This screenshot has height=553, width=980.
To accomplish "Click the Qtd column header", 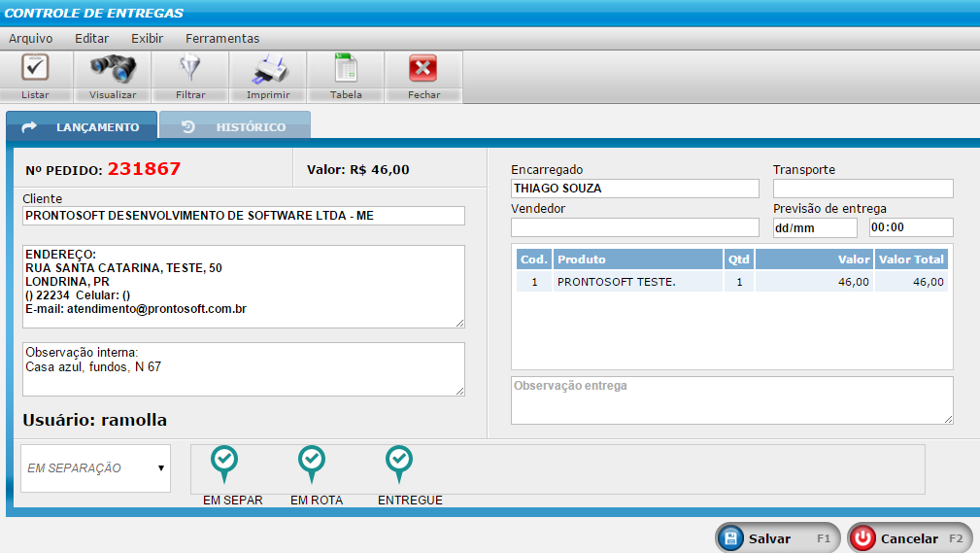I will (x=739, y=259).
